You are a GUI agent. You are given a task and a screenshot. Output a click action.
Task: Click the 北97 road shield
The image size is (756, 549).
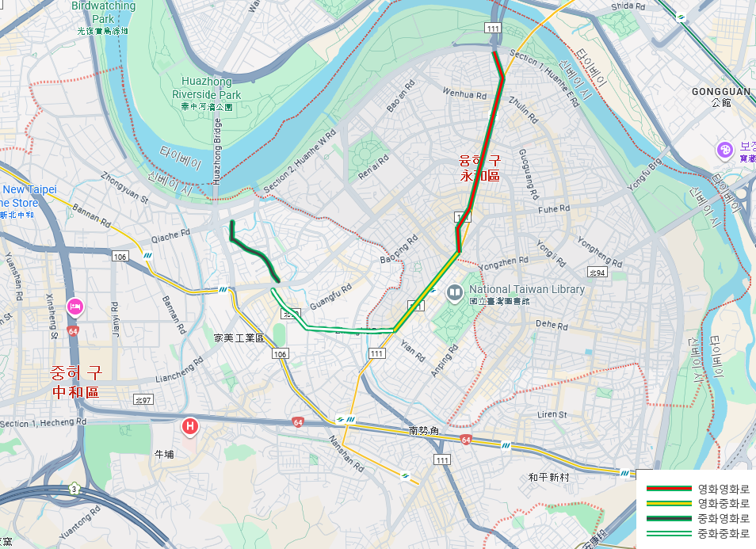(x=143, y=399)
